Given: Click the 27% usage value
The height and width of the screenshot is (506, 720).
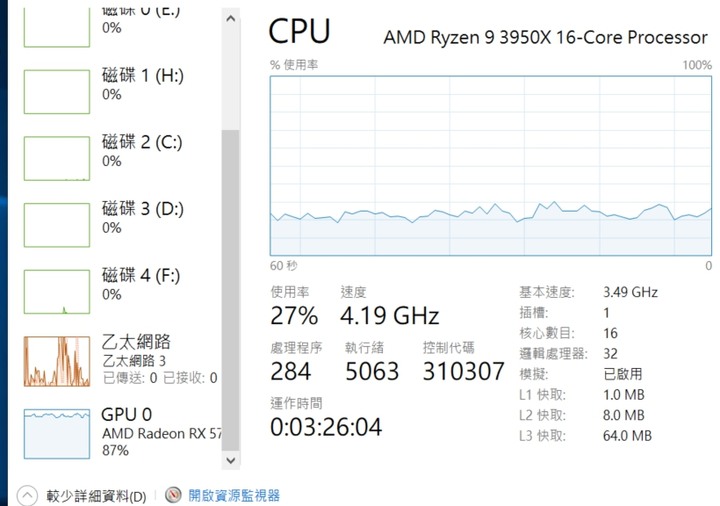Looking at the screenshot, I should [x=294, y=316].
